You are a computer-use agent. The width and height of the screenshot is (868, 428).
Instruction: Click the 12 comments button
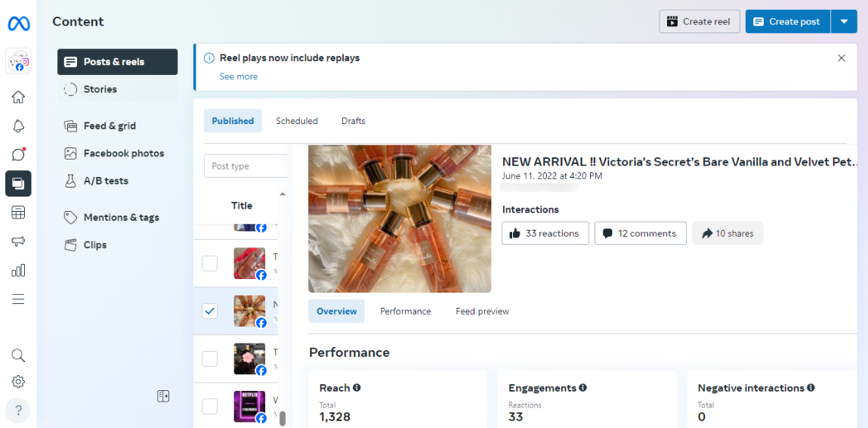[x=641, y=234]
